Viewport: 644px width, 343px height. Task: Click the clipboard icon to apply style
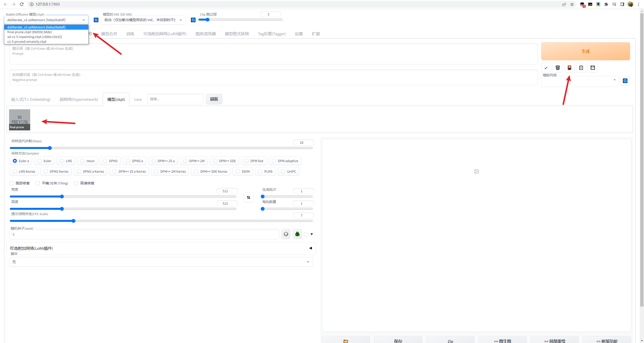(581, 68)
